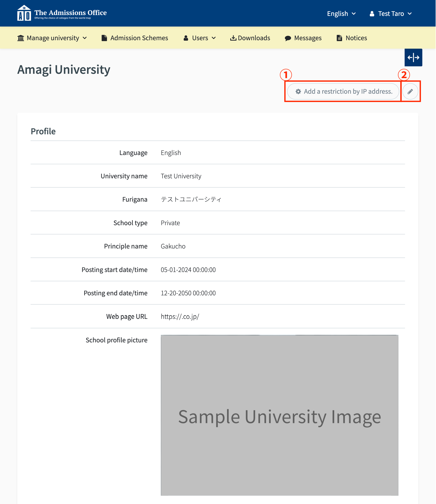Image resolution: width=436 pixels, height=504 pixels.
Task: Open the Admission Schemes menu item
Action: (139, 38)
